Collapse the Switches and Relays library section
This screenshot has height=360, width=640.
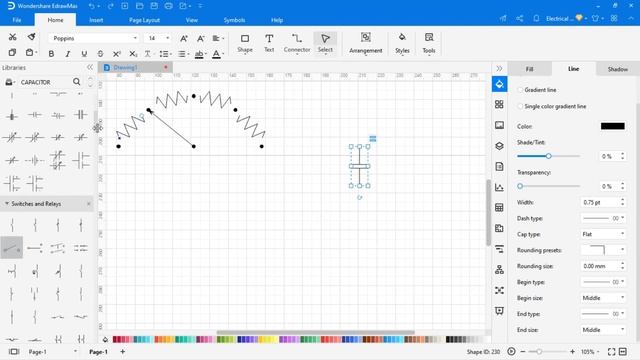pos(7,203)
